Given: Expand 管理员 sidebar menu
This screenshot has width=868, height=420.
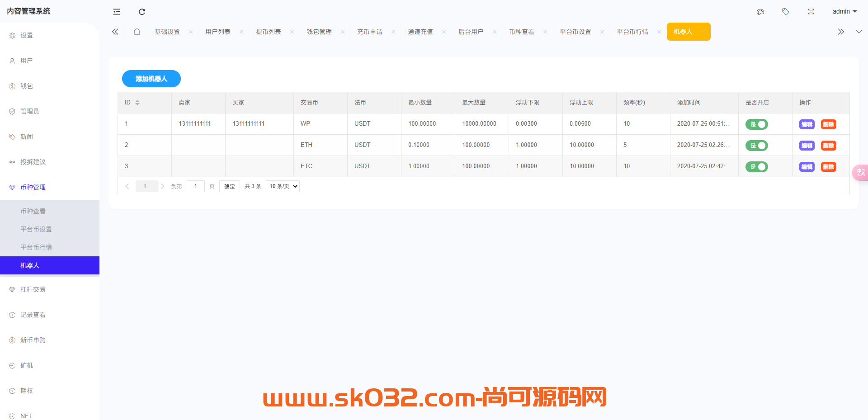Looking at the screenshot, I should [x=50, y=111].
